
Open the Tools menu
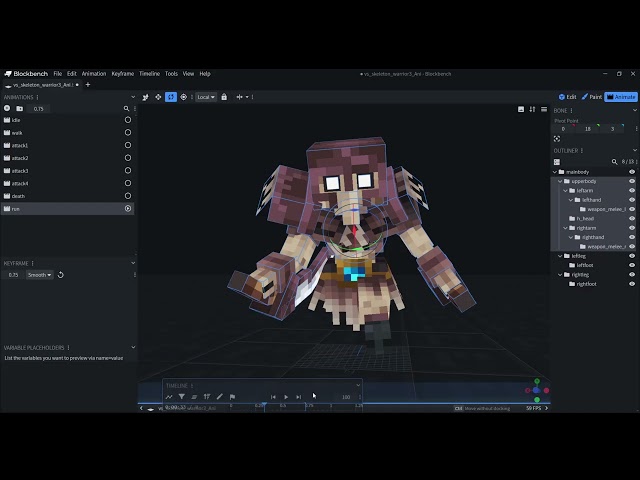[171, 74]
